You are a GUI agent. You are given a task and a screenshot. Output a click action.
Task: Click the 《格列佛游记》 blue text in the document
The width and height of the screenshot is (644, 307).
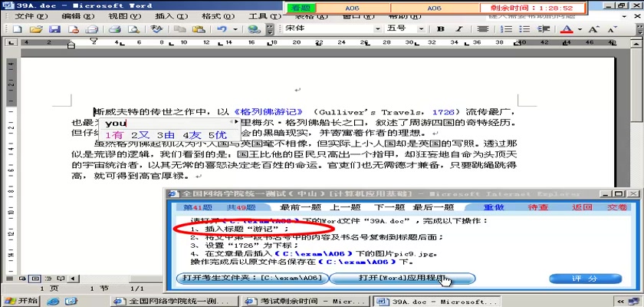[x=268, y=112]
